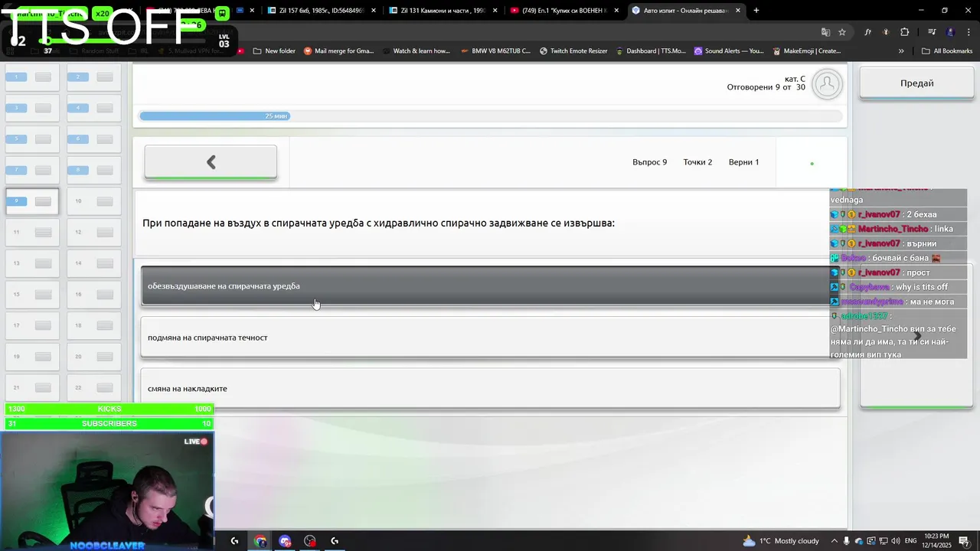980x551 pixels.
Task: Bookmark this page with the star icon
Action: tap(842, 32)
